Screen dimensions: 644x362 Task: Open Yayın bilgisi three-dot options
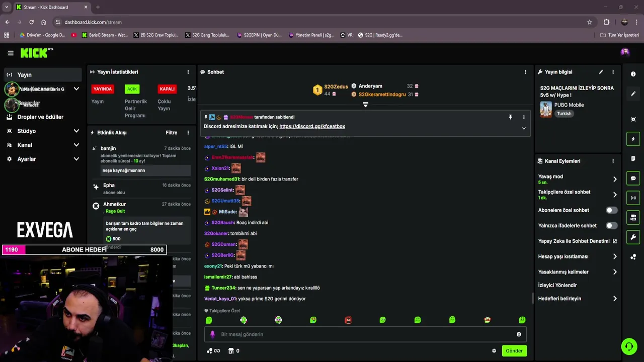[613, 72]
